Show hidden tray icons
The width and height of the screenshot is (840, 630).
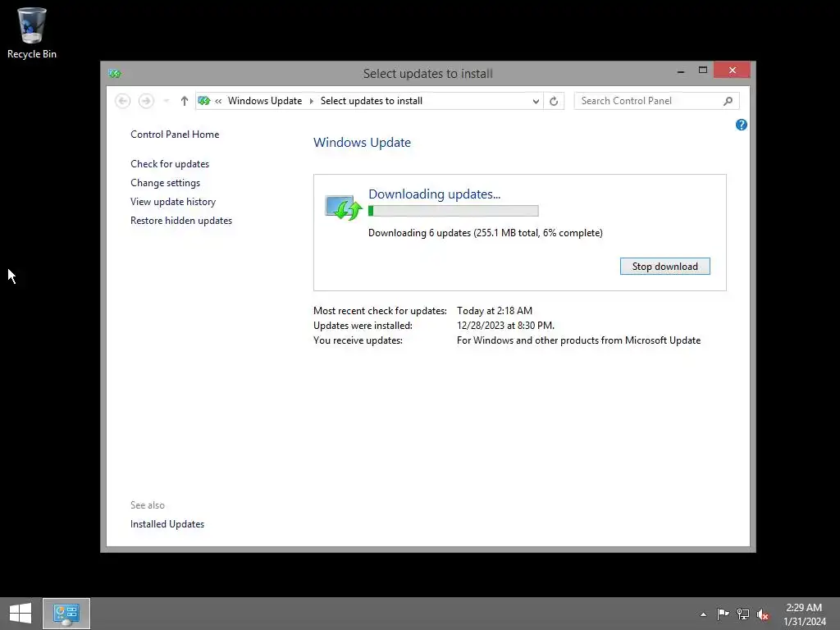coord(703,614)
